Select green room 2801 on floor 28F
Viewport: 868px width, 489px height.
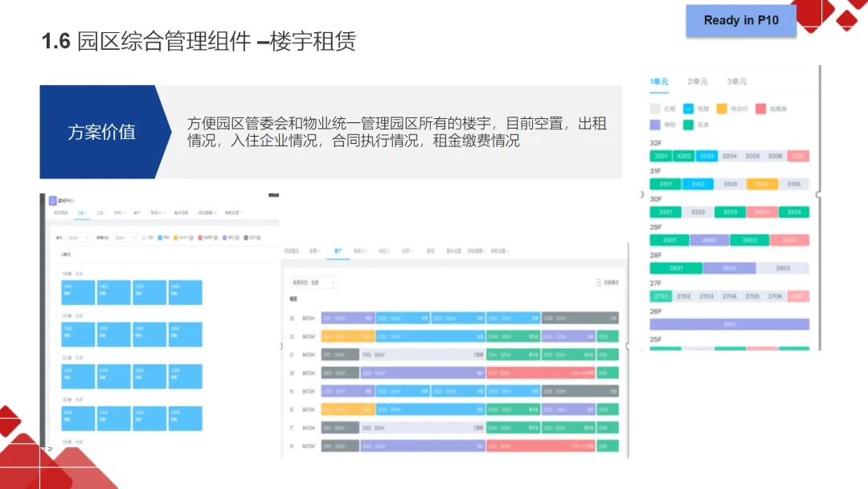676,268
